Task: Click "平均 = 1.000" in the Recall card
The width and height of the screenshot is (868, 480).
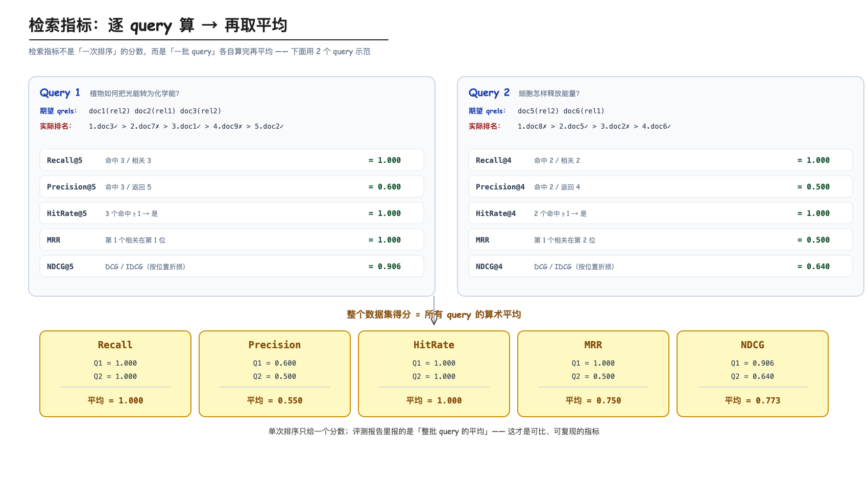Action: coord(115,400)
